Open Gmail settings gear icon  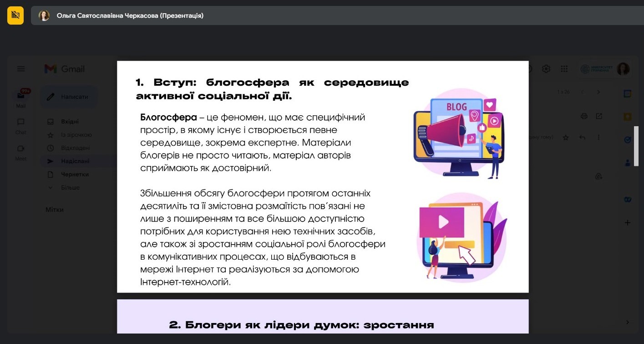tap(546, 69)
